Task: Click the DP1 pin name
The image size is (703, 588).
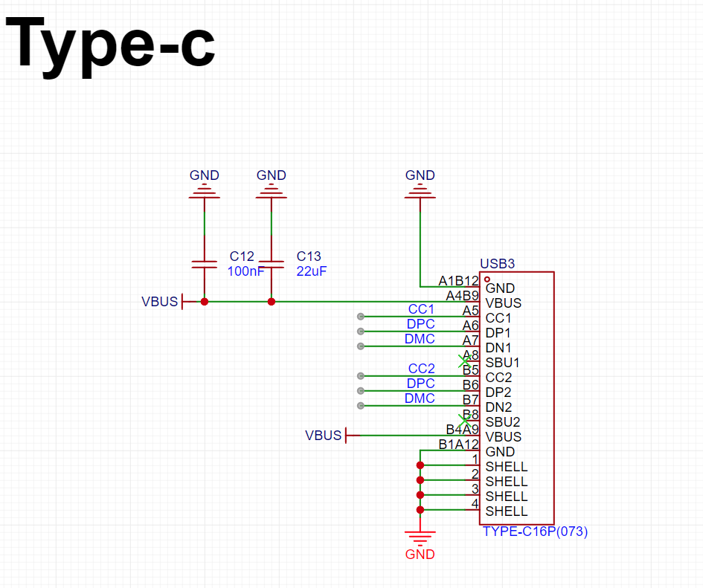Action: pyautogui.click(x=498, y=333)
